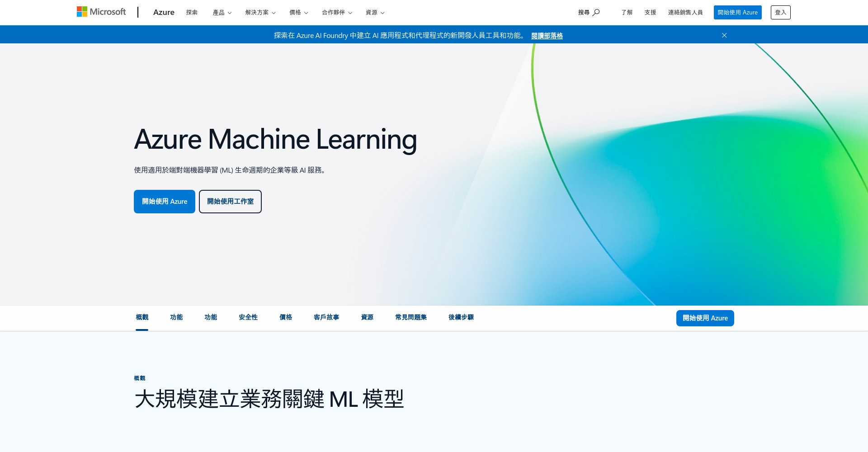Screen dimensions: 868x452
Task: Open 連絡銷售人員 link
Action: (685, 13)
